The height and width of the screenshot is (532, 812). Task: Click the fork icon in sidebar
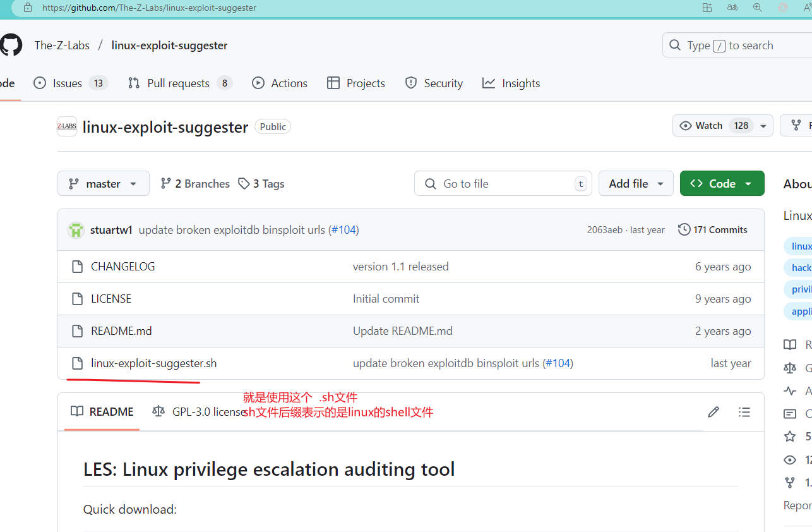coord(790,483)
